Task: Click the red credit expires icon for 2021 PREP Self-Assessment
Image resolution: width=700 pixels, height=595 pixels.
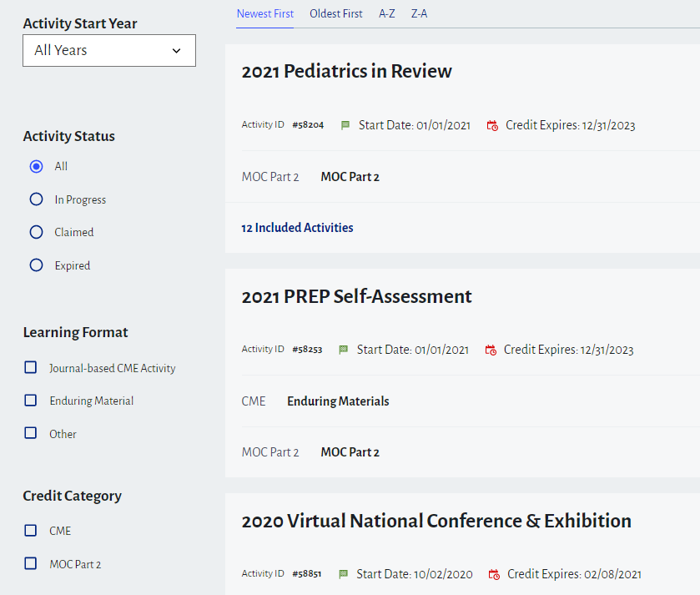Action: point(491,350)
